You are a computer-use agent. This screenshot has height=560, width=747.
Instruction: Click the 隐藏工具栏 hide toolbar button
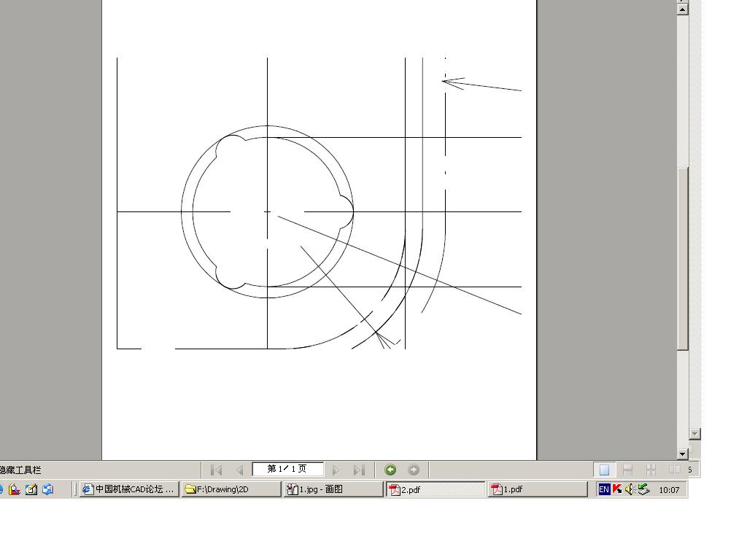point(20,470)
